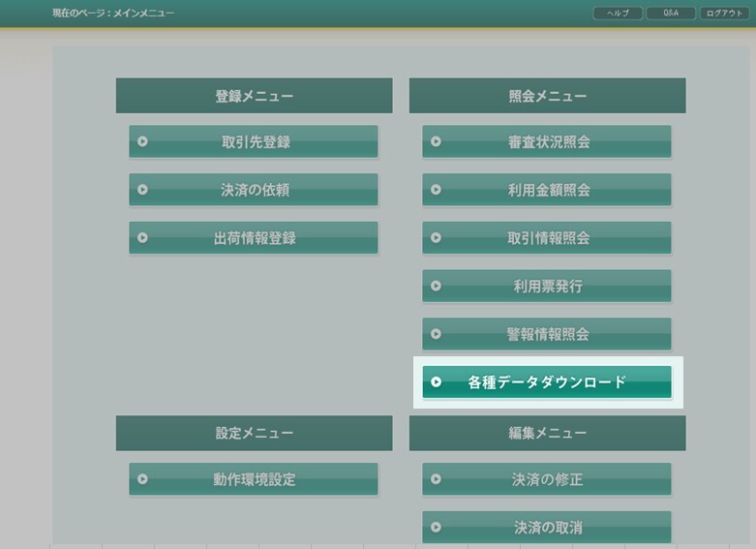
Task: Open 取引情報照会 button
Action: click(547, 238)
